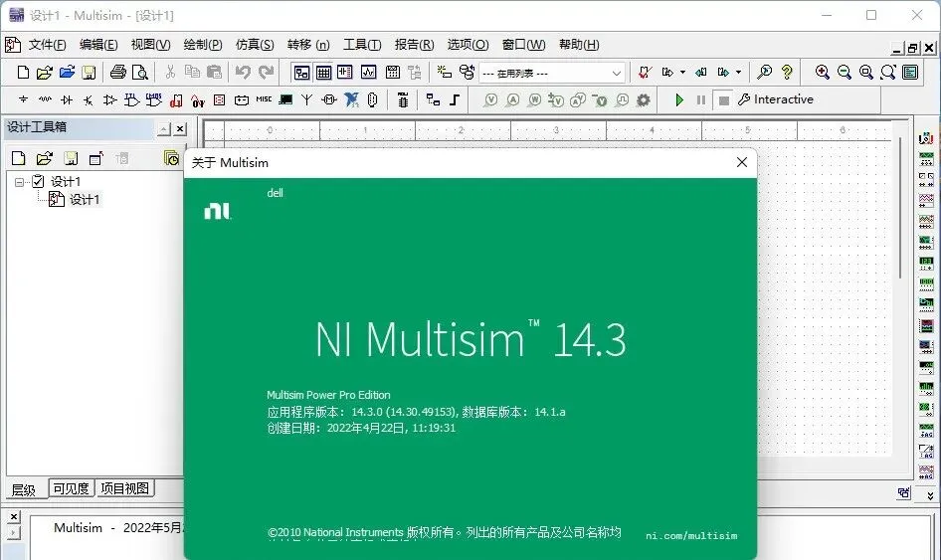Open the 文件(F) menu

[x=47, y=45]
